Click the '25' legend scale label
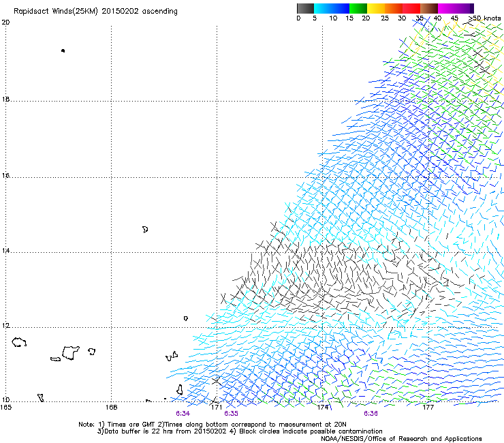The width and height of the screenshot is (504, 443). point(385,18)
